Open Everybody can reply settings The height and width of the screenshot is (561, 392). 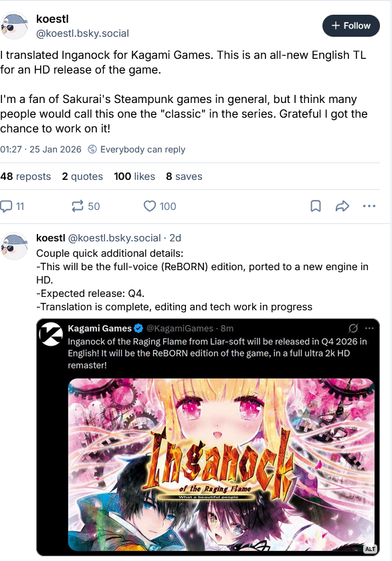pyautogui.click(x=136, y=149)
